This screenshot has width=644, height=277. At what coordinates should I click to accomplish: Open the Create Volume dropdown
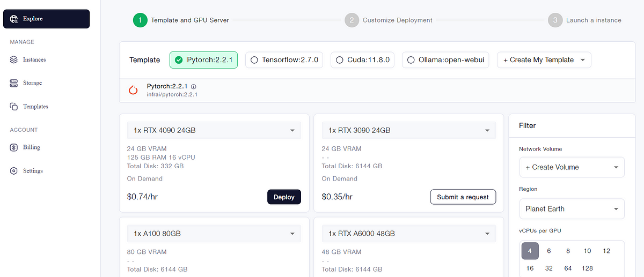click(x=572, y=167)
